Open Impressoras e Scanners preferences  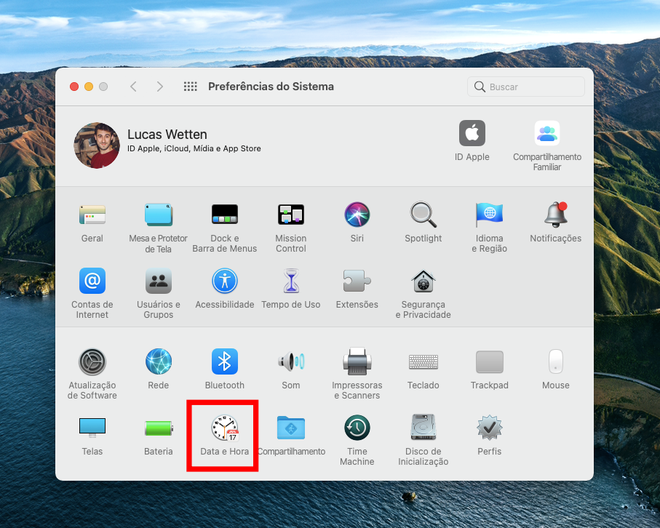point(357,361)
